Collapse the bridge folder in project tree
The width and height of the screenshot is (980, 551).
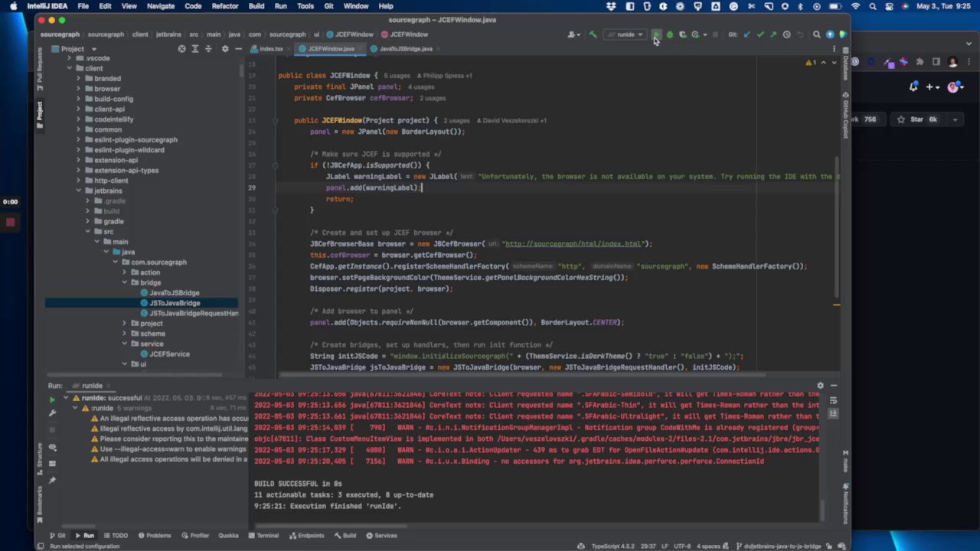tap(124, 282)
